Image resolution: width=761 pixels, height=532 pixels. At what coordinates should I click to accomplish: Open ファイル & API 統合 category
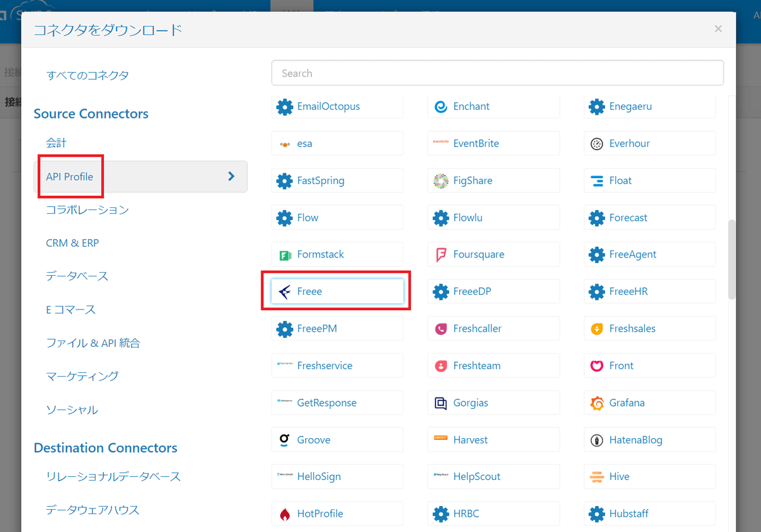point(93,343)
